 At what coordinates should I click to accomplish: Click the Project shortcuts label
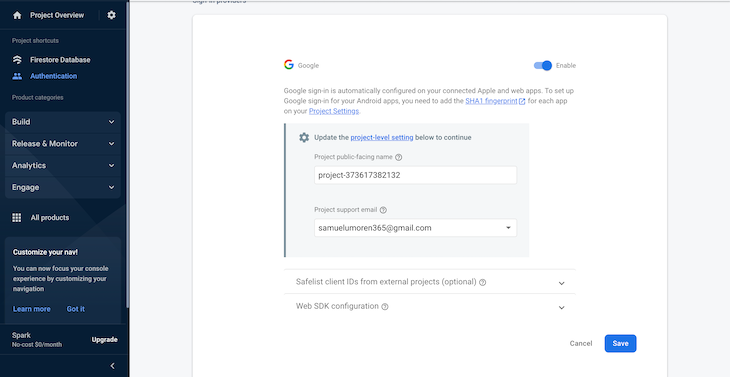pyautogui.click(x=35, y=41)
